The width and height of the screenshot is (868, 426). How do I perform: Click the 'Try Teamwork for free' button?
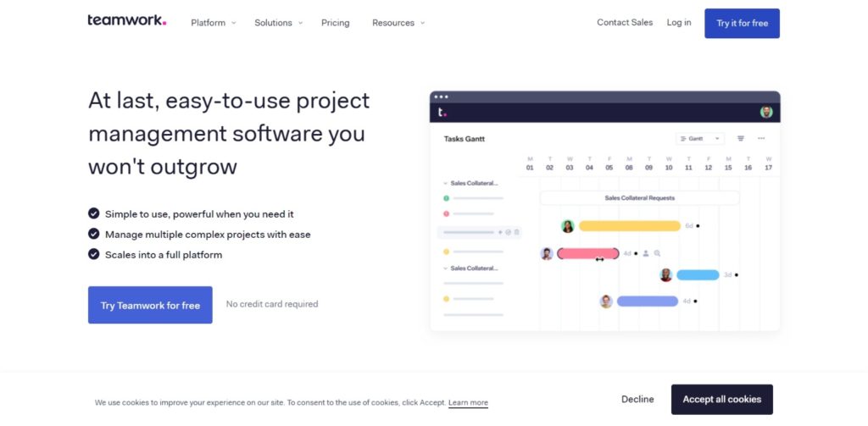pos(150,305)
